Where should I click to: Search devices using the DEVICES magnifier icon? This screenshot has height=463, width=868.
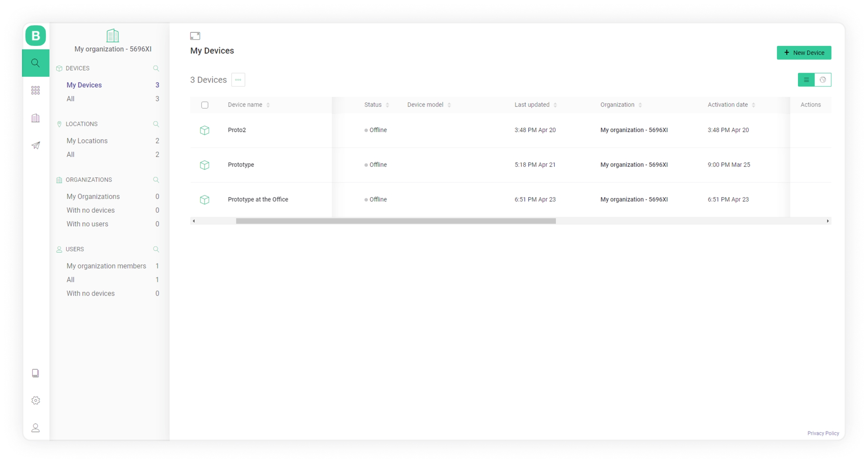pyautogui.click(x=156, y=69)
